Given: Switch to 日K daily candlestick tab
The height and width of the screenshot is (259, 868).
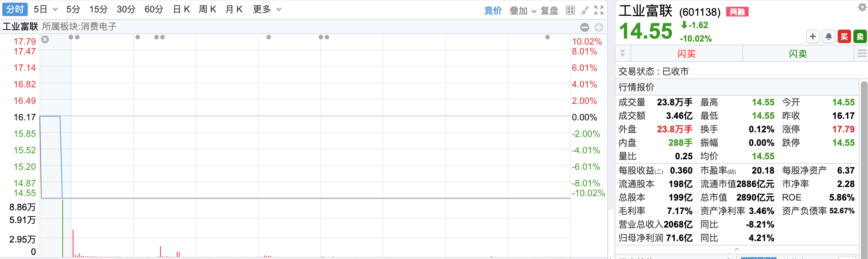Looking at the screenshot, I should tap(182, 9).
